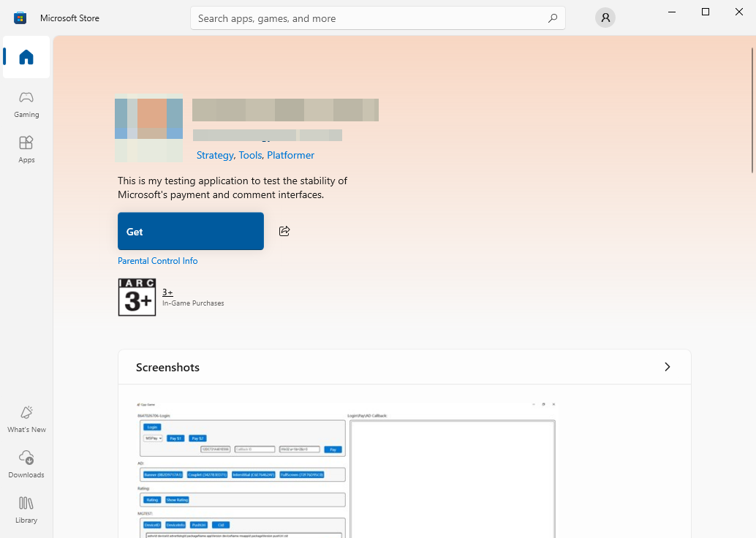
Task: Open What's New page
Action: (26, 420)
